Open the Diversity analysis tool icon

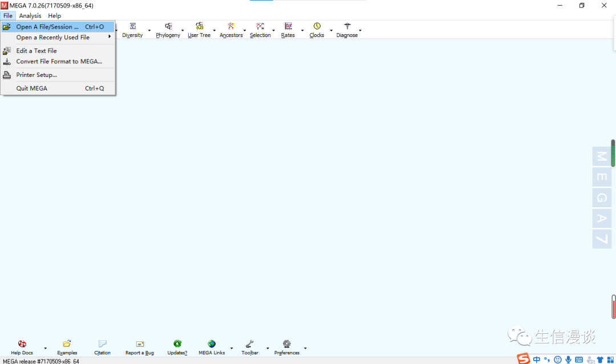[132, 26]
